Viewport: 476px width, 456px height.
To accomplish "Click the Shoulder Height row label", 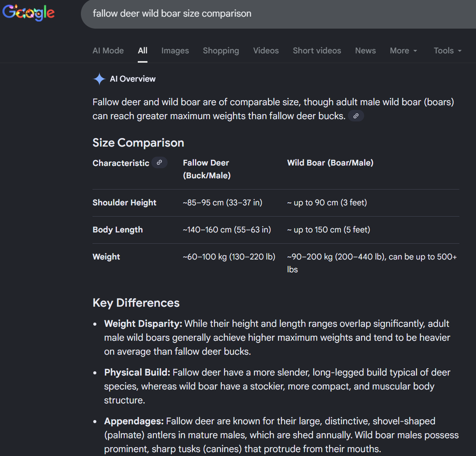I will (x=124, y=203).
